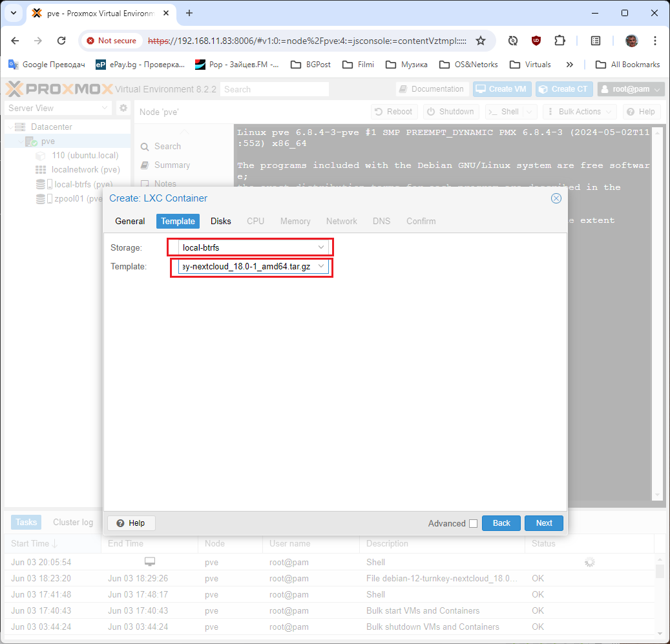
Task: Open the Chrome profile avatar
Action: [x=631, y=41]
